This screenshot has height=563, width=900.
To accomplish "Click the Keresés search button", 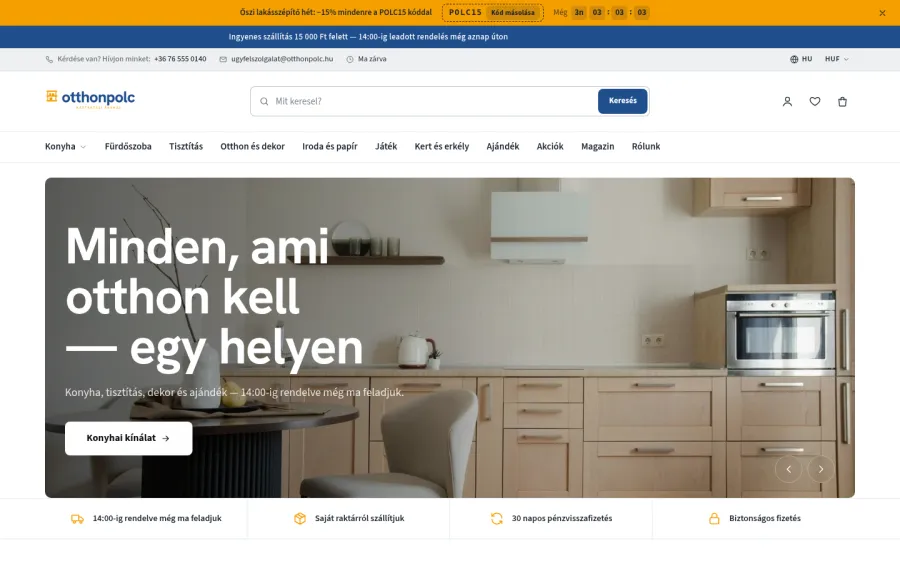I will [x=623, y=101].
